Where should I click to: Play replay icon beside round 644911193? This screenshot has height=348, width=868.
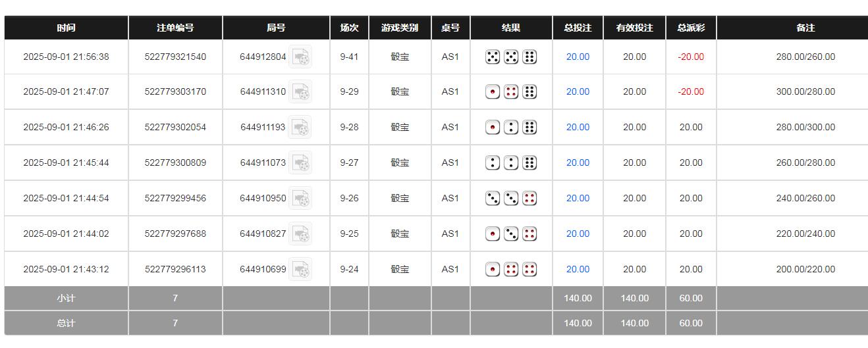(x=300, y=128)
